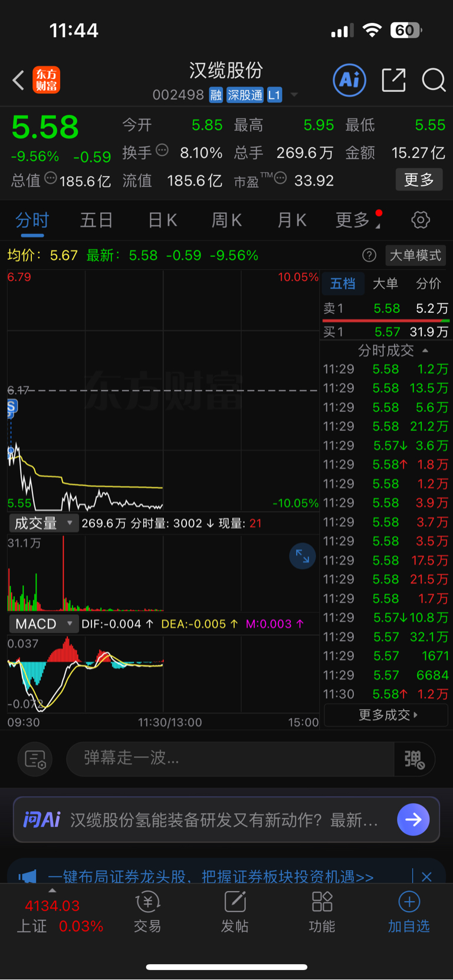Tap the S signal marker on chart
Viewport: 453px width, 980px height.
click(12, 407)
